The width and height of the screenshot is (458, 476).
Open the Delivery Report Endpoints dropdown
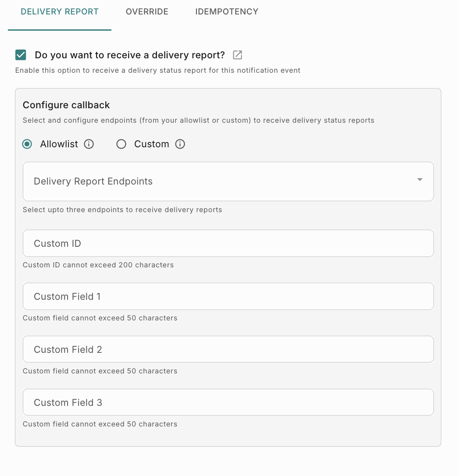click(x=219, y=181)
